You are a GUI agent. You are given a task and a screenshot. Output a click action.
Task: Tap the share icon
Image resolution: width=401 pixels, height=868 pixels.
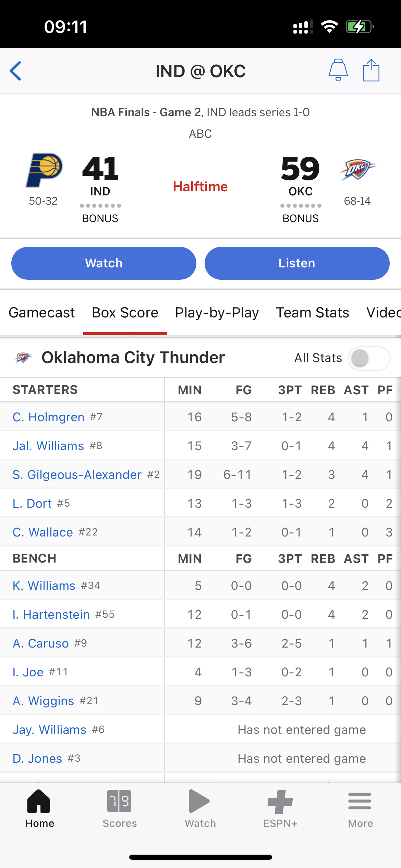coord(371,70)
